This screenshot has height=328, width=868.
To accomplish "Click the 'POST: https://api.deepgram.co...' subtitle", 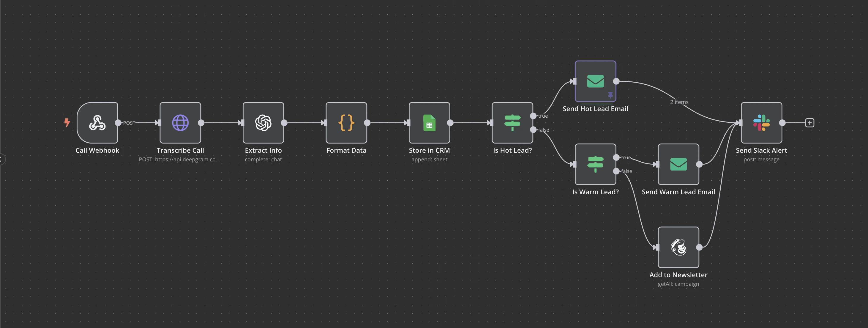I will pos(179,160).
